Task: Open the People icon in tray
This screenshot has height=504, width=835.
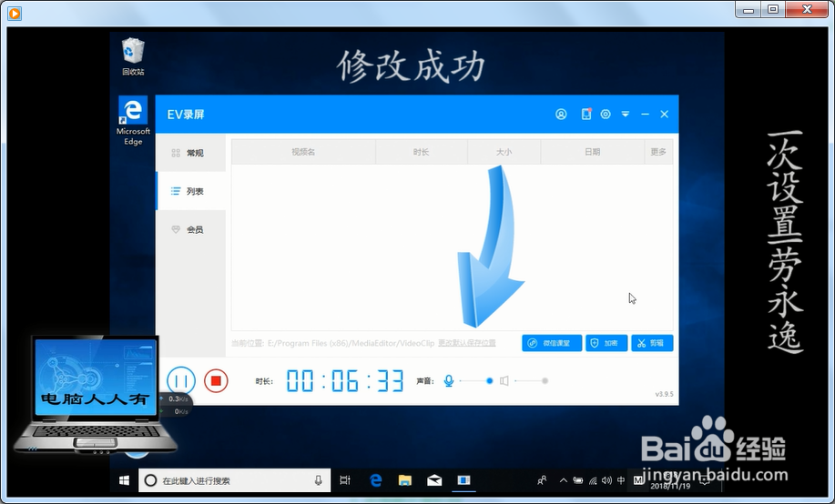Action: (542, 480)
